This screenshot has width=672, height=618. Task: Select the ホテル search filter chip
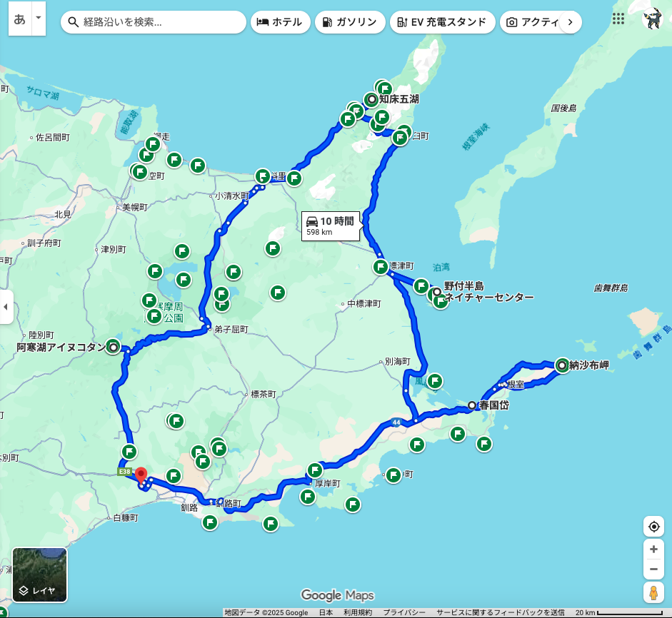(281, 22)
